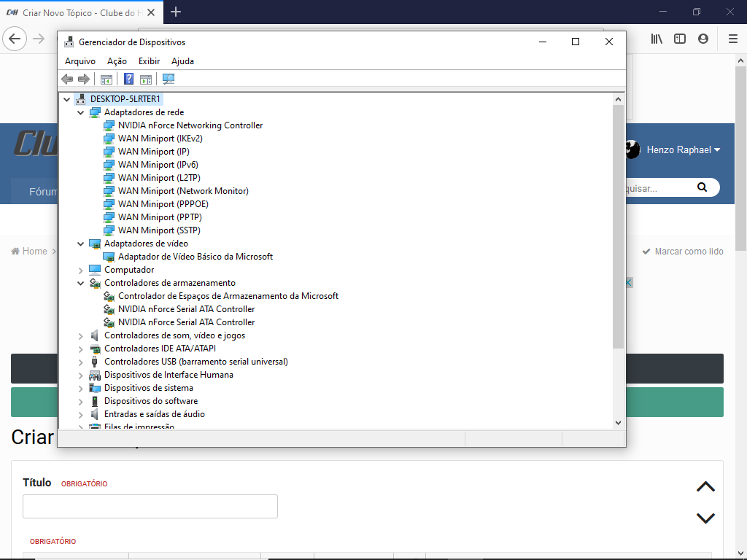The height and width of the screenshot is (560, 747).
Task: Select WAN Miniport (IP) device
Action: 153,152
